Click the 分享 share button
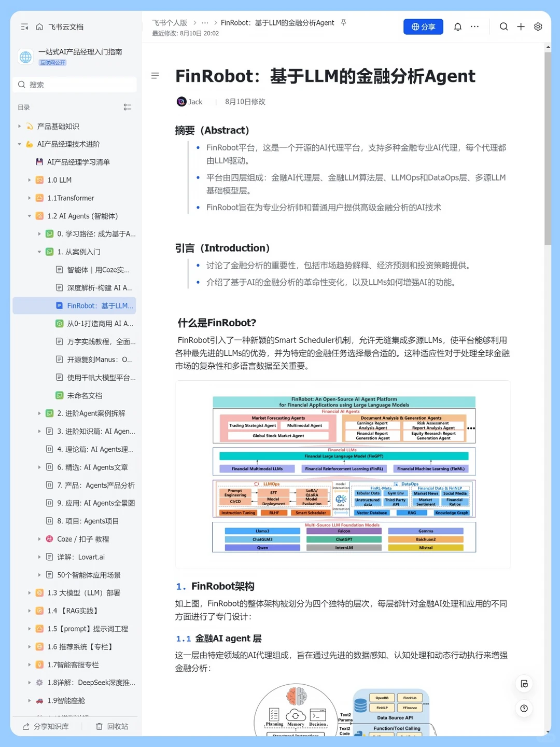The width and height of the screenshot is (560, 747). tap(423, 27)
